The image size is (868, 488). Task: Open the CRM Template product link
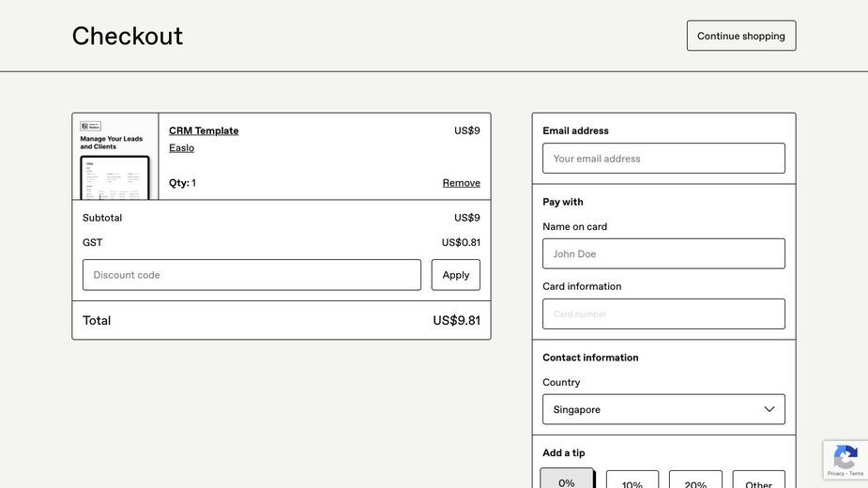coord(204,130)
